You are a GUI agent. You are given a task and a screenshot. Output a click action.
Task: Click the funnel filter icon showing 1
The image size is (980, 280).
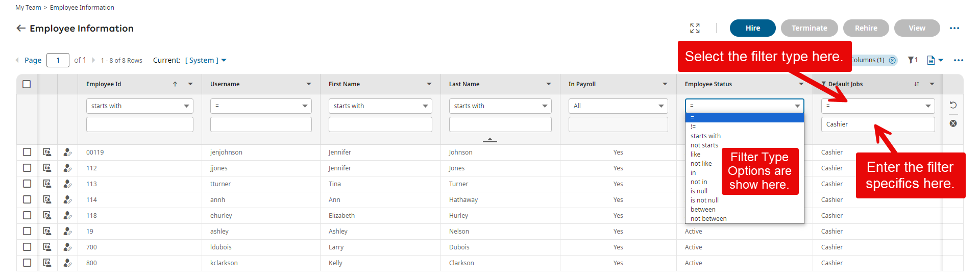click(x=913, y=60)
